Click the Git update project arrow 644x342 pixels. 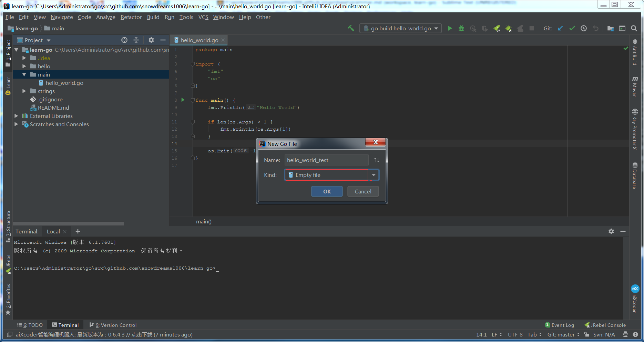click(560, 29)
